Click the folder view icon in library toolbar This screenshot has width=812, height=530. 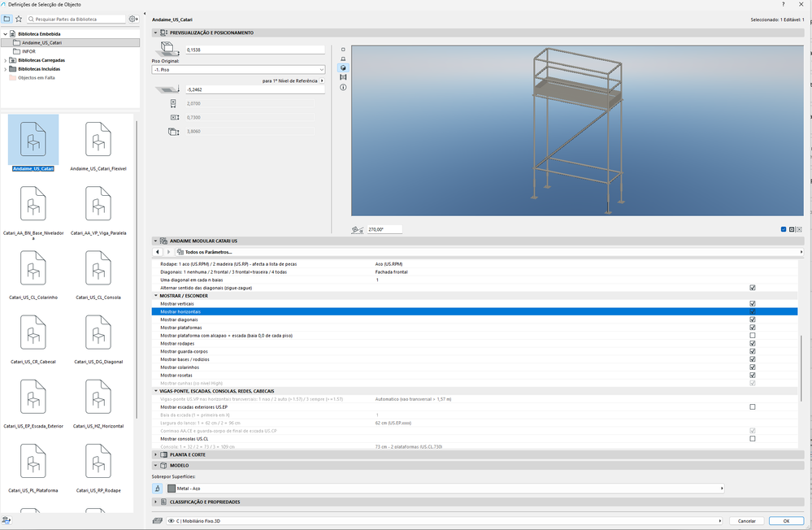7,19
